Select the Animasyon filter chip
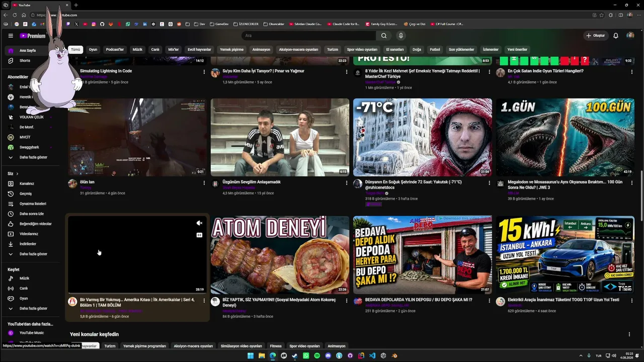Image resolution: width=644 pixels, height=362 pixels. [261, 50]
